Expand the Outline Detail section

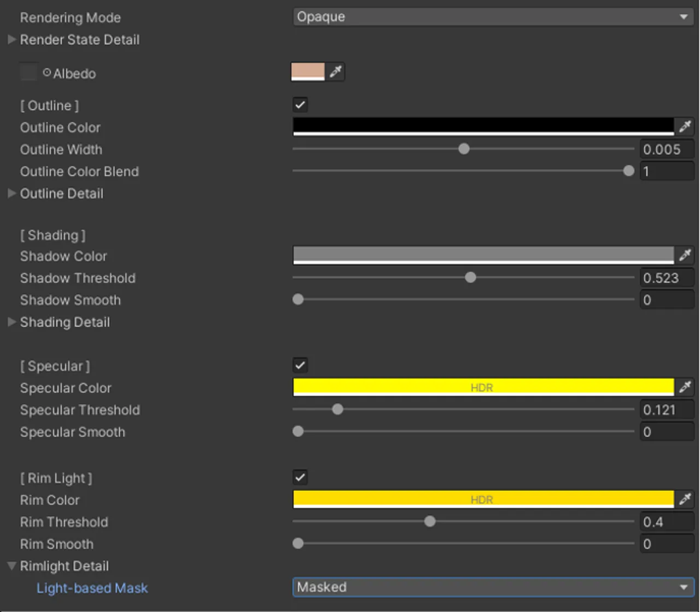tap(11, 193)
